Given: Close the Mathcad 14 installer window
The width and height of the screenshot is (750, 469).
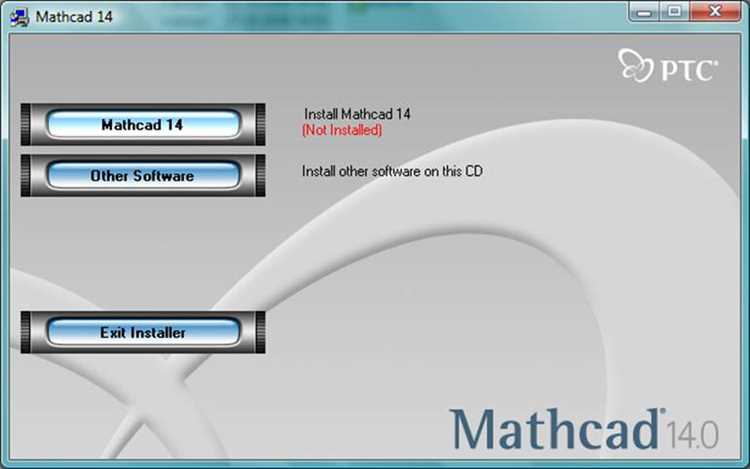Looking at the screenshot, I should tap(715, 11).
